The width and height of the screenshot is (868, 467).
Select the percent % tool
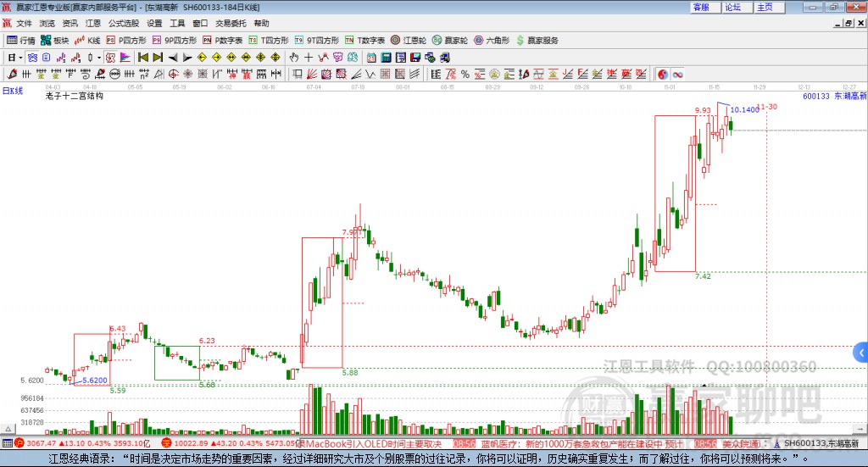click(465, 74)
